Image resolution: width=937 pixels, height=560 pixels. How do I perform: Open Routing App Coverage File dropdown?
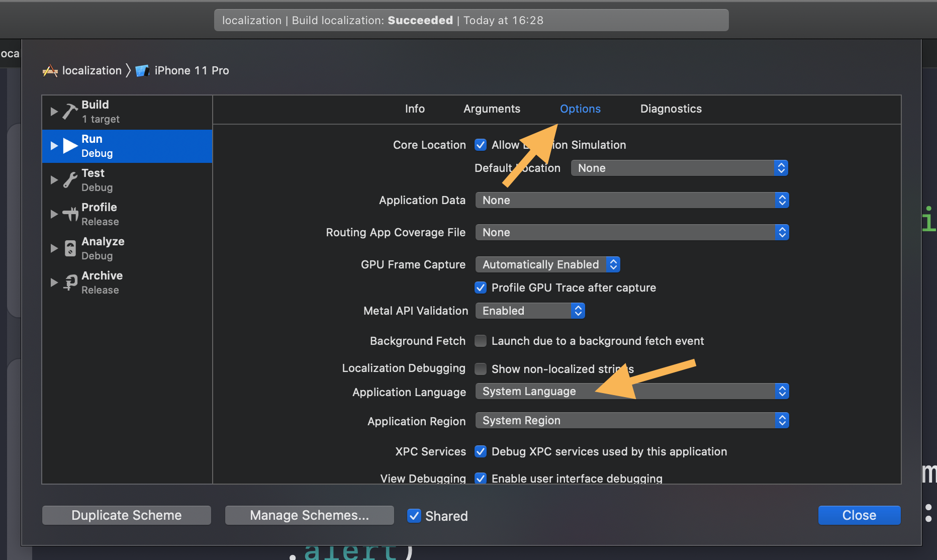coord(632,232)
